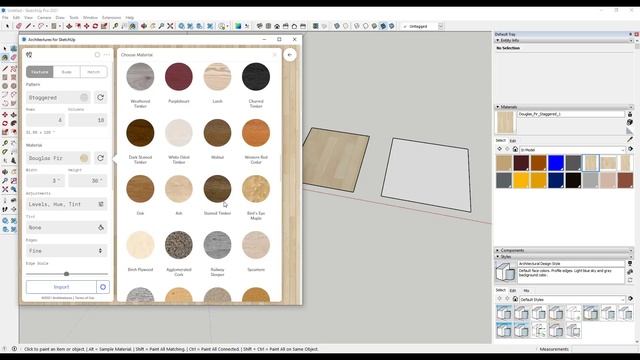Select the Pencil line tool in left toolbar
The width and height of the screenshot is (640, 360).
click(x=5, y=69)
